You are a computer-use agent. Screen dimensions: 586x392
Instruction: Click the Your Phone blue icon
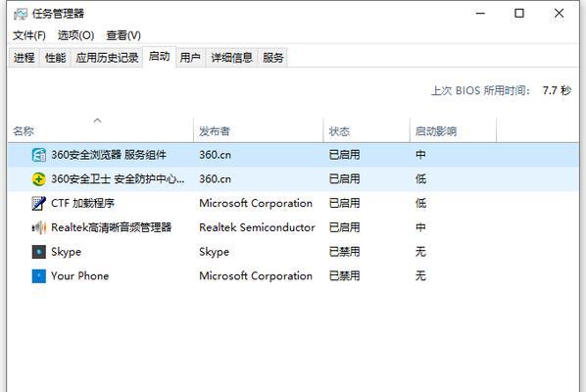(39, 275)
